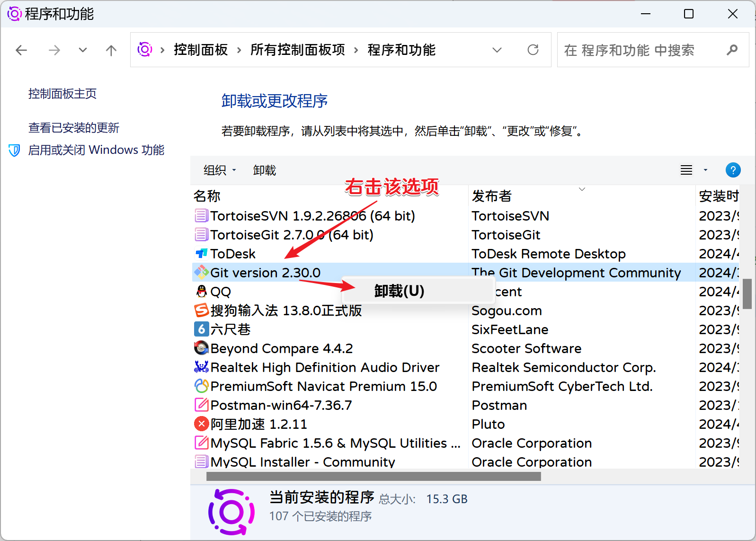Click the 所有控制面板项 breadcrumb
This screenshot has height=541, width=756.
[298, 50]
